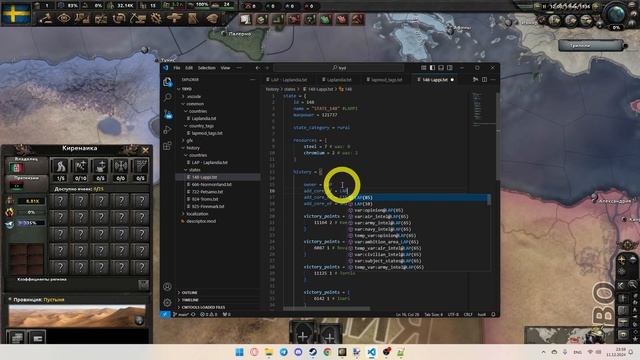Open the Selection menu in VS Code
The image size is (640, 360).
(x=207, y=68)
